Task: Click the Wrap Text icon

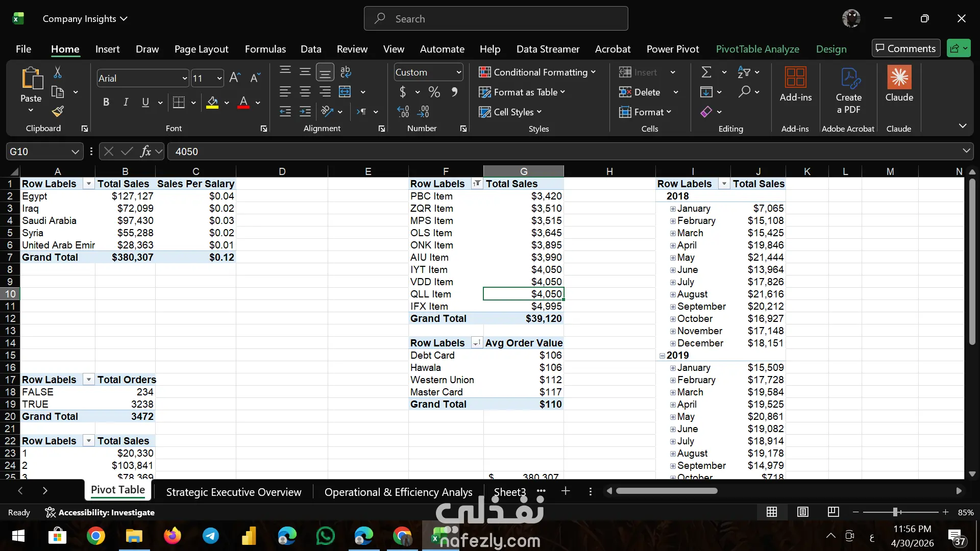Action: 346,72
